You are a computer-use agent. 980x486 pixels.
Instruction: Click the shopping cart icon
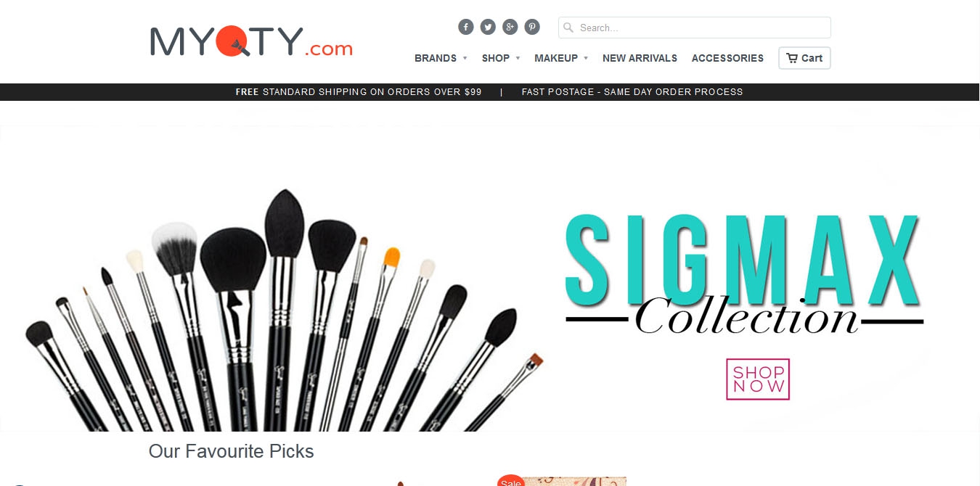pos(792,58)
